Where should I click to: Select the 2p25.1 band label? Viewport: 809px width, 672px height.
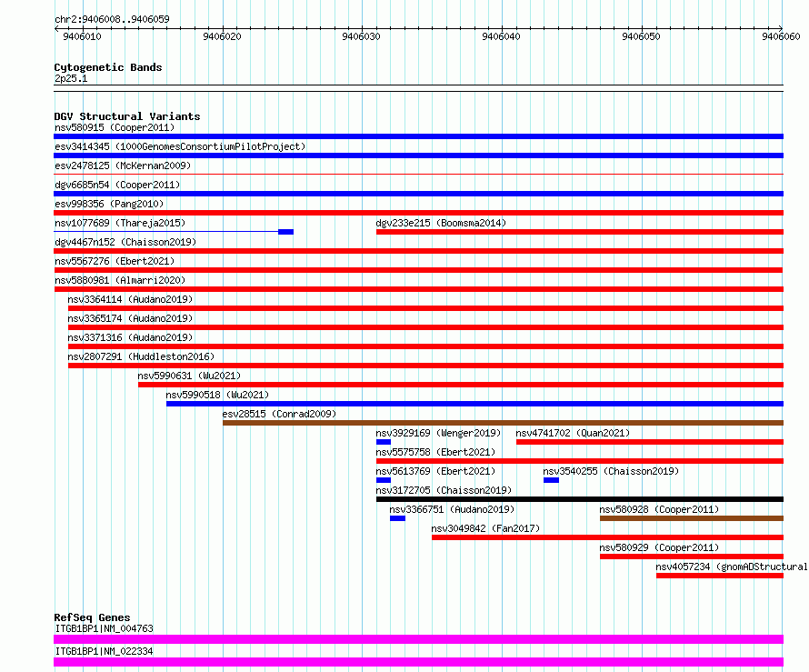coord(71,78)
